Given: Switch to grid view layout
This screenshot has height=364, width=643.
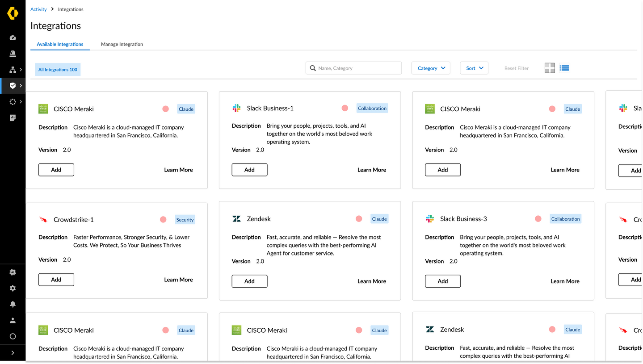Looking at the screenshot, I should point(550,68).
